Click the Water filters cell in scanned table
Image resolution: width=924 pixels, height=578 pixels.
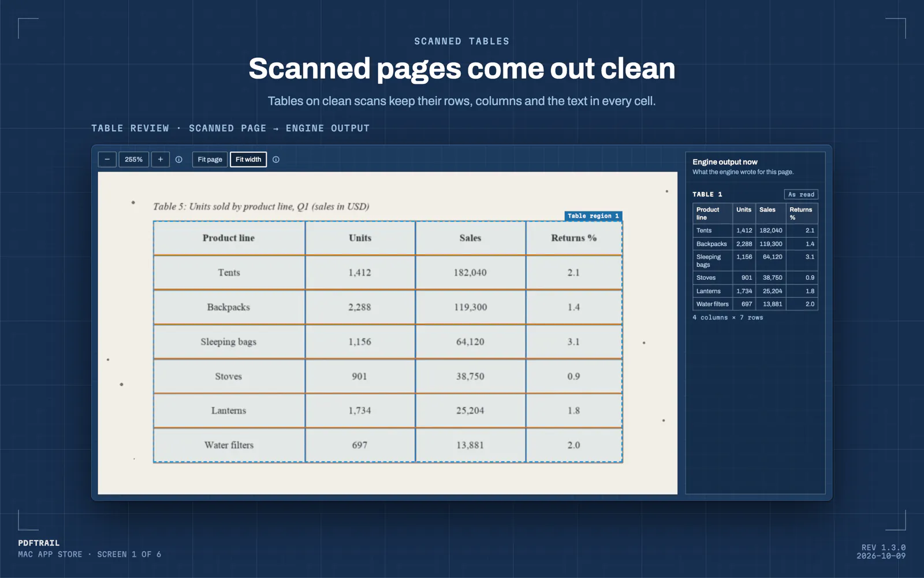[229, 445]
